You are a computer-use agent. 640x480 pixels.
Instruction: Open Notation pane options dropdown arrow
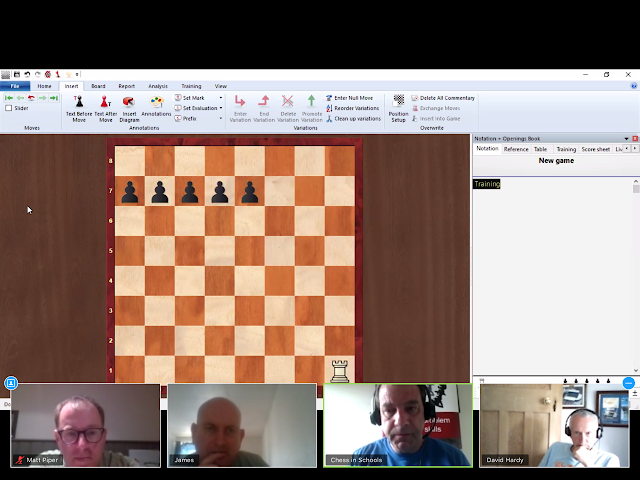[x=626, y=139]
